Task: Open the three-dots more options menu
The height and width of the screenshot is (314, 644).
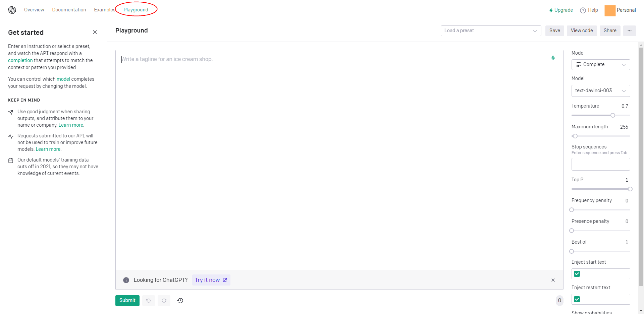Action: [629, 31]
